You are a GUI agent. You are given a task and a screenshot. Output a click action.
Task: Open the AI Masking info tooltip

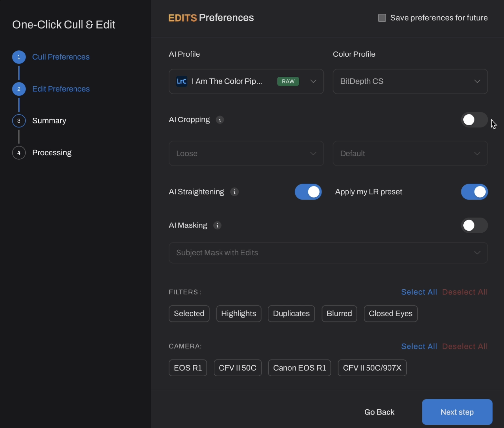[x=217, y=225]
